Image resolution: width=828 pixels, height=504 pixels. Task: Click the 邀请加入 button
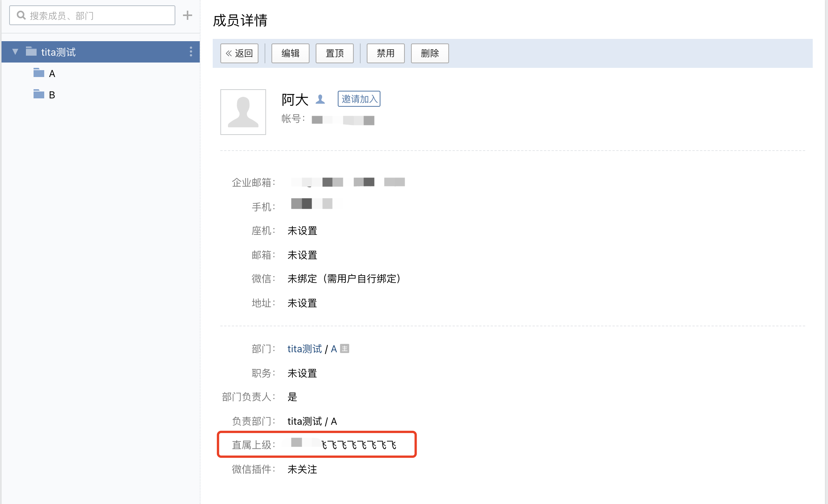coord(359,99)
